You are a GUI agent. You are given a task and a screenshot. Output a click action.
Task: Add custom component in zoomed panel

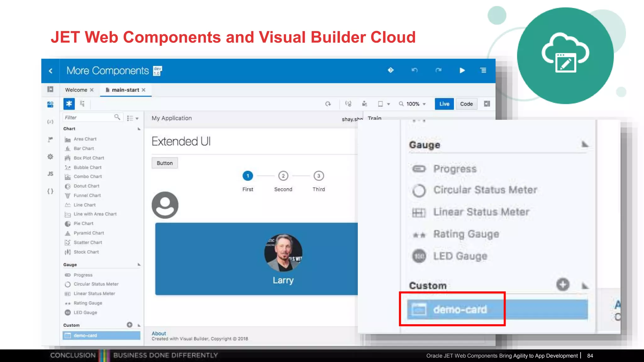[563, 284]
